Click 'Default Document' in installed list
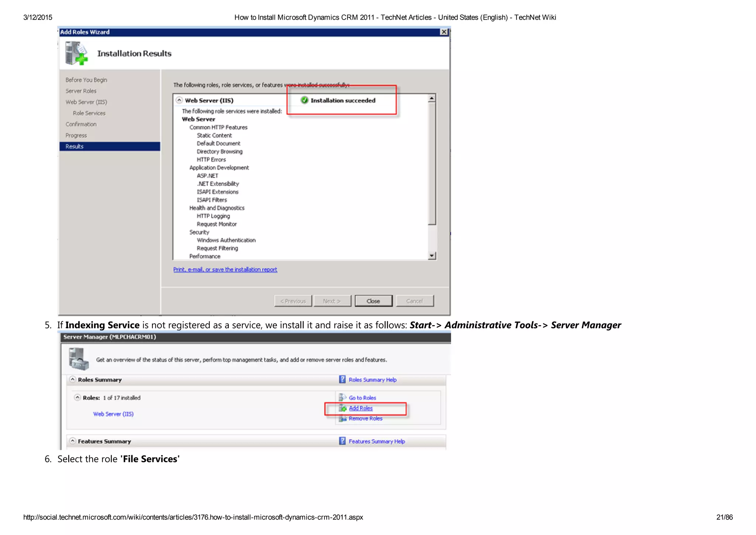This screenshot has height=535, width=756. pos(218,143)
